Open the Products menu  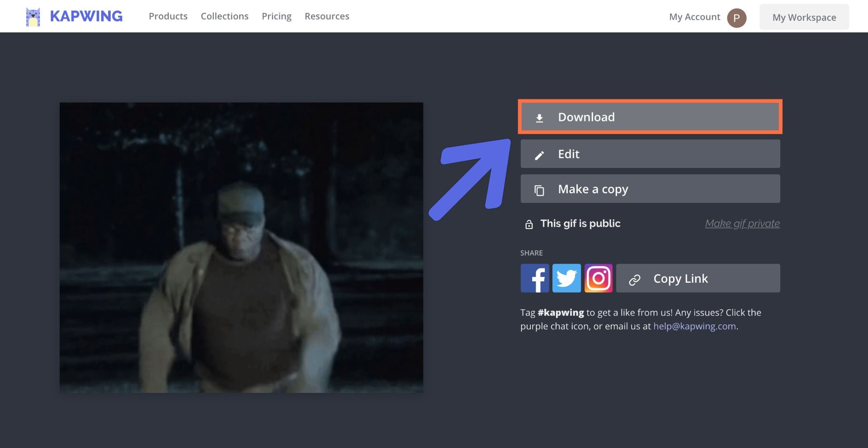[x=168, y=16]
